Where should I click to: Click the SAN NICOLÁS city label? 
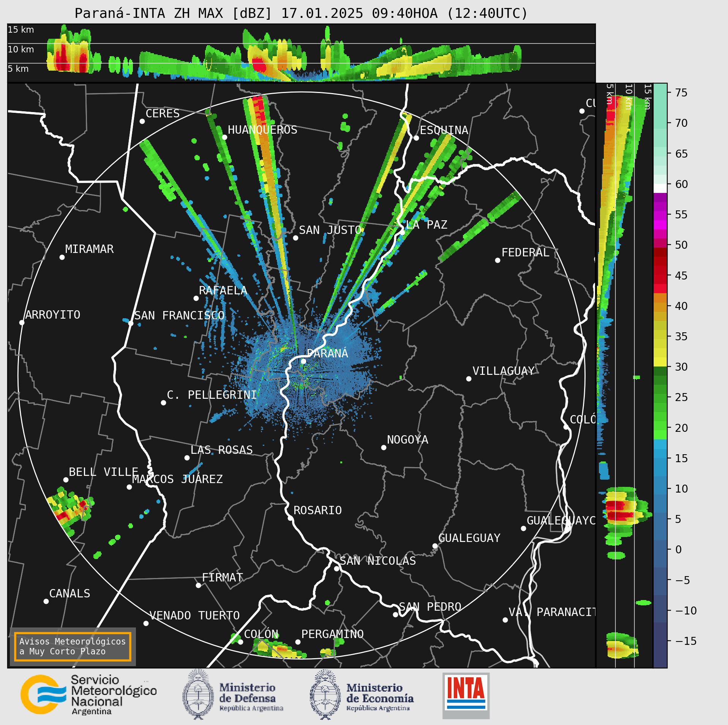pyautogui.click(x=378, y=561)
